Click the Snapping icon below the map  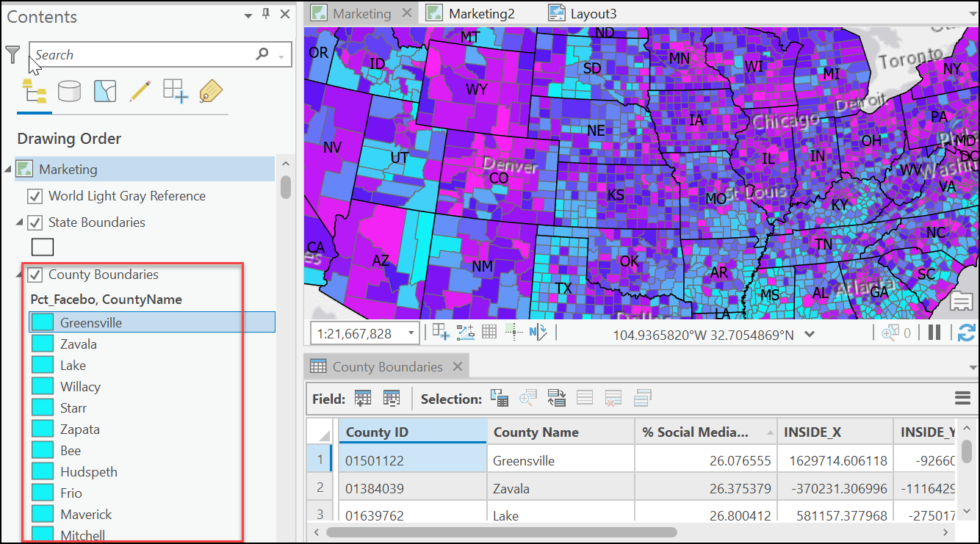[x=441, y=333]
